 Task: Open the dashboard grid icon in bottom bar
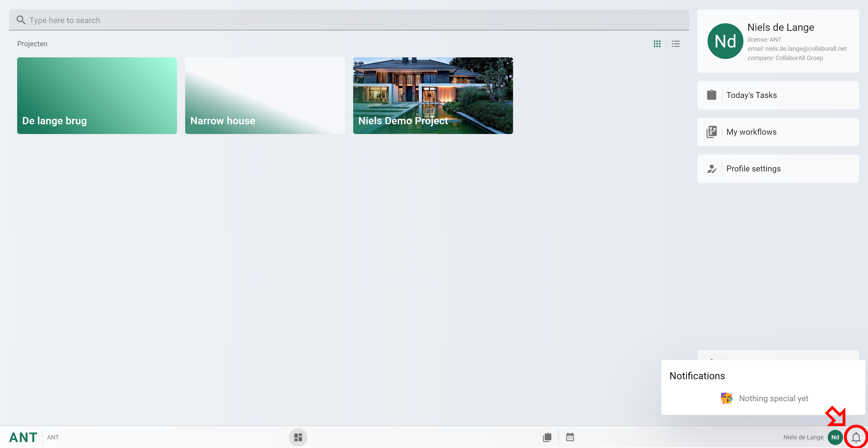tap(298, 437)
